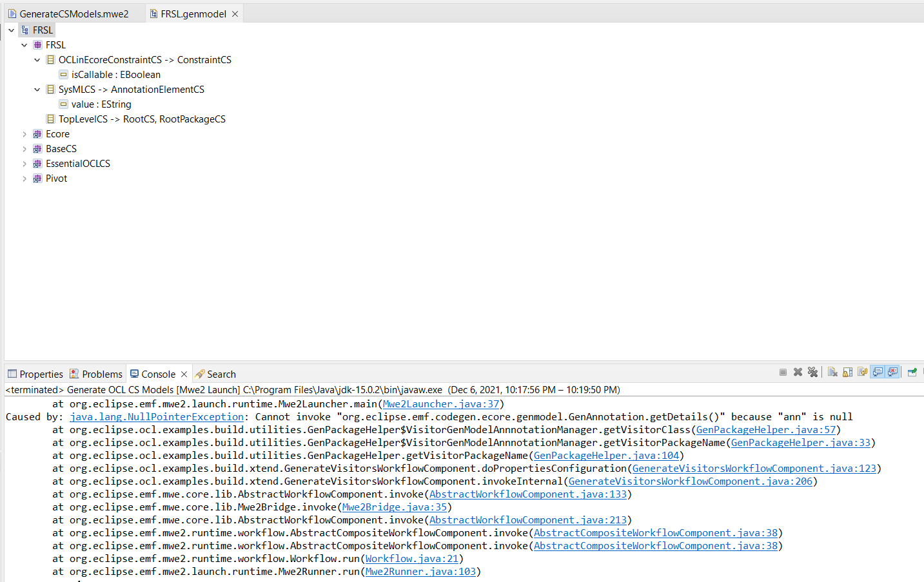Image resolution: width=924 pixels, height=582 pixels.
Task: Expand the Ecore package node
Action: coord(25,134)
